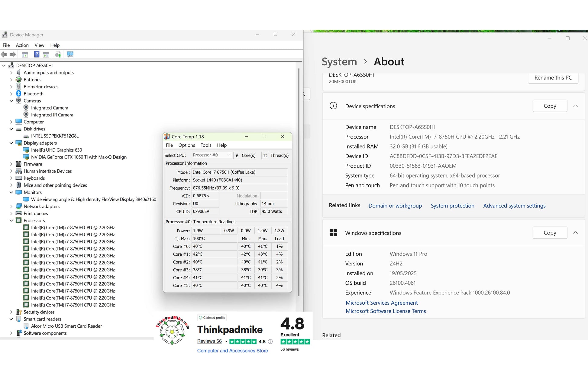Click the info icon next to 4.8 rating
The image size is (588, 370).
tap(270, 342)
